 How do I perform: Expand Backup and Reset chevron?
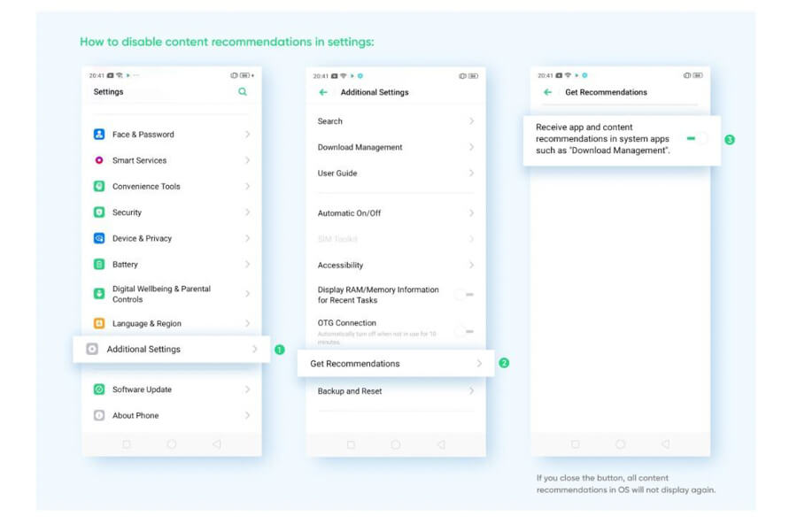pyautogui.click(x=471, y=391)
